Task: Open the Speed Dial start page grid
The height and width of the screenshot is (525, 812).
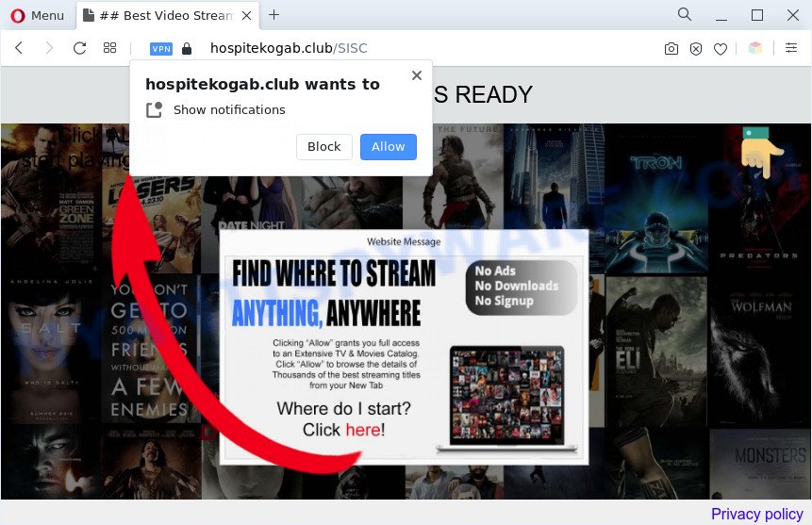Action: [x=109, y=48]
